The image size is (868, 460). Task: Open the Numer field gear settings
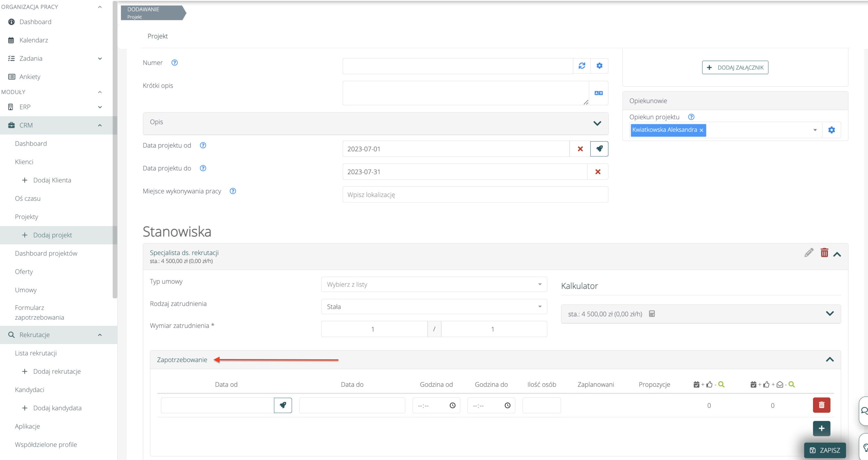599,66
